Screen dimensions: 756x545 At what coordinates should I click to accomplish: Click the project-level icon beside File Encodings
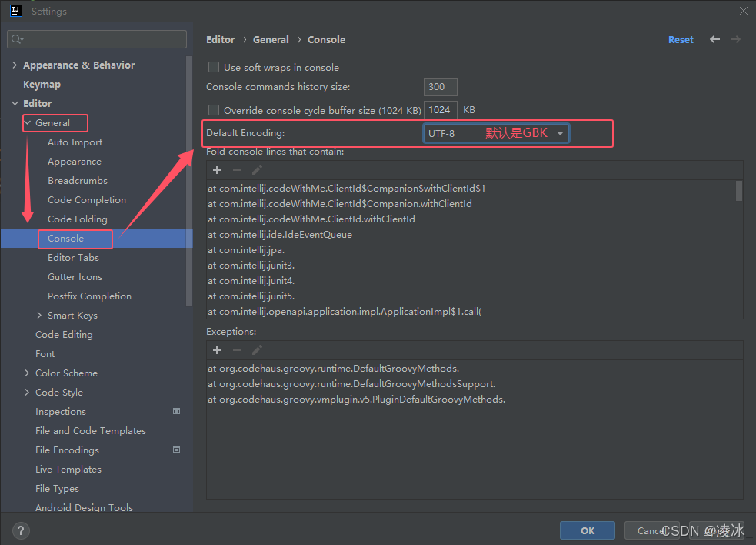176,450
